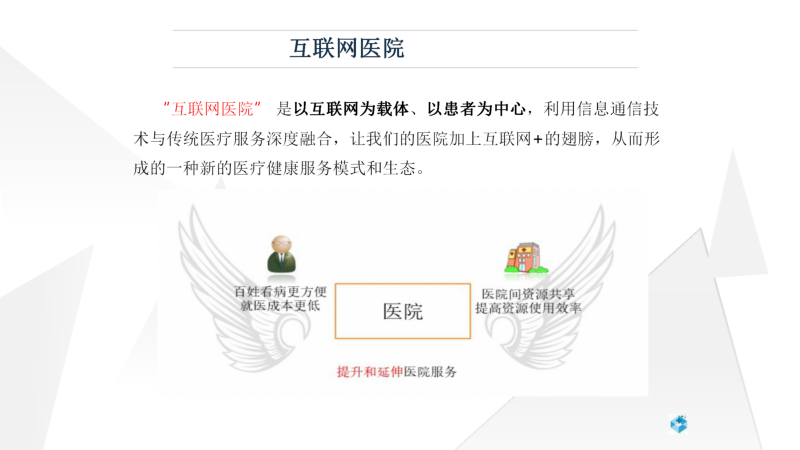
Task: Click the hospital building icon
Action: coord(526,258)
